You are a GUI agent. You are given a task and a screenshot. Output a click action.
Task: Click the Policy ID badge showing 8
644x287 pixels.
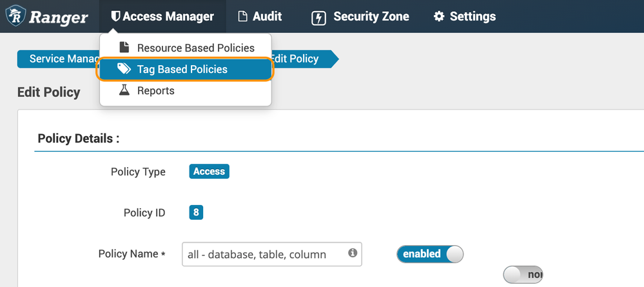coord(196,212)
